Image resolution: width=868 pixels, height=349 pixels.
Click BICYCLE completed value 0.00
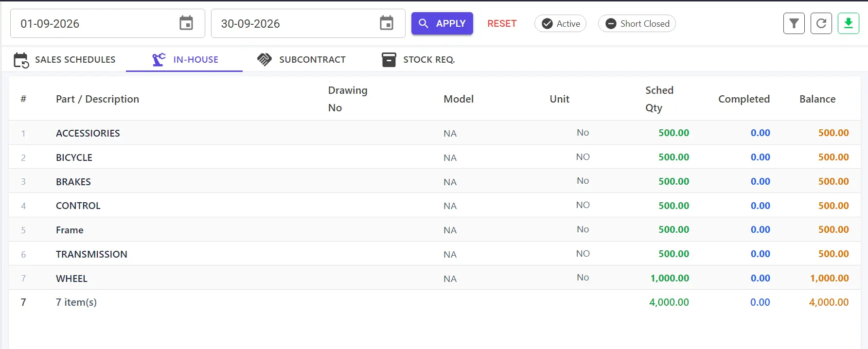coord(761,157)
